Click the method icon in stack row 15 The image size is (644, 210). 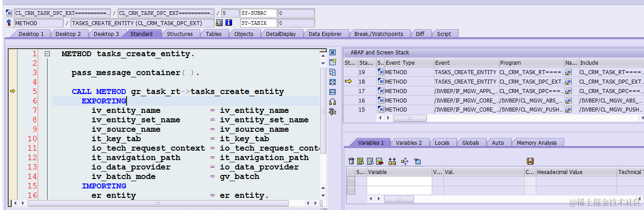[381, 110]
